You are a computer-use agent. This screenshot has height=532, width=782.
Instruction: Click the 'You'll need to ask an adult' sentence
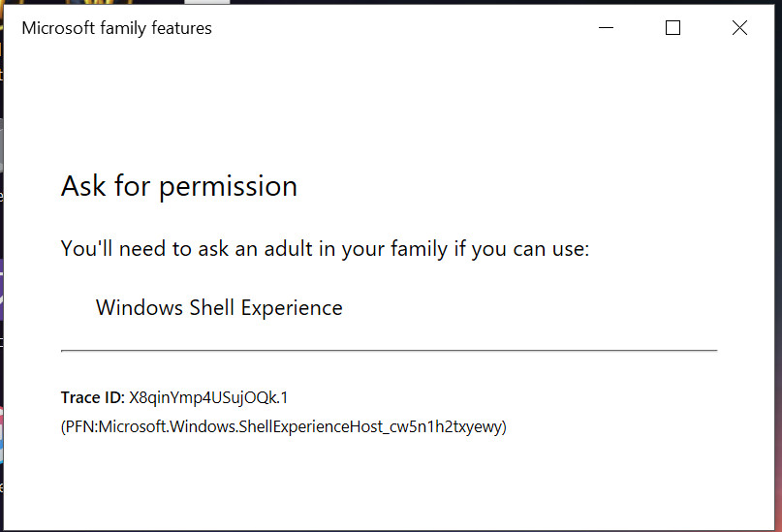click(x=325, y=249)
